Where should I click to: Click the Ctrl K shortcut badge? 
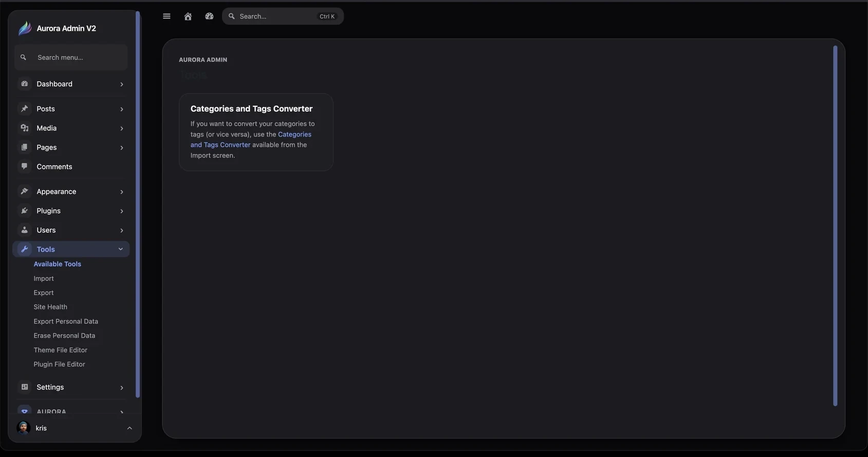[x=327, y=16]
